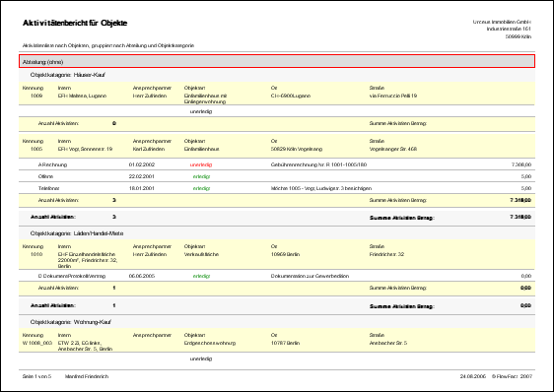Viewport: 554px width, 392px height.
Task: Select Kennung value 1005
Action: point(36,149)
